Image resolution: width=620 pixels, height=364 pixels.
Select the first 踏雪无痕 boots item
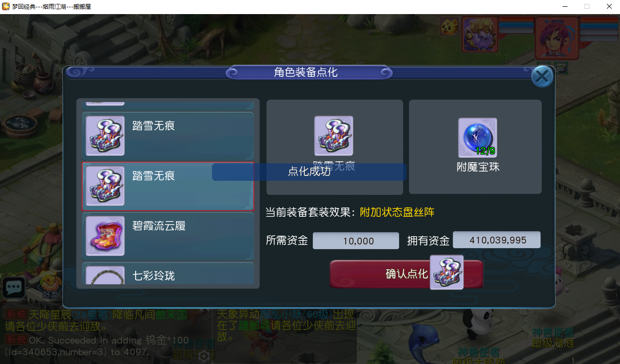168,137
